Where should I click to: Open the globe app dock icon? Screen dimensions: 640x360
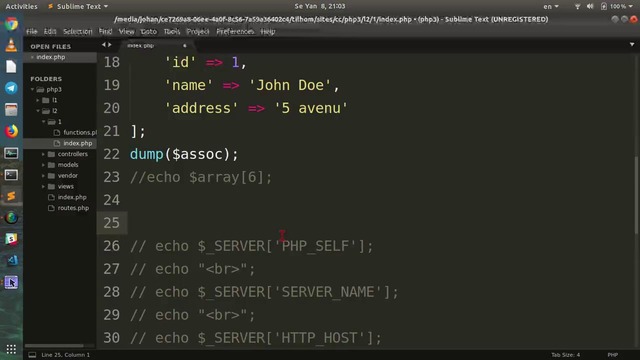pos(11,218)
